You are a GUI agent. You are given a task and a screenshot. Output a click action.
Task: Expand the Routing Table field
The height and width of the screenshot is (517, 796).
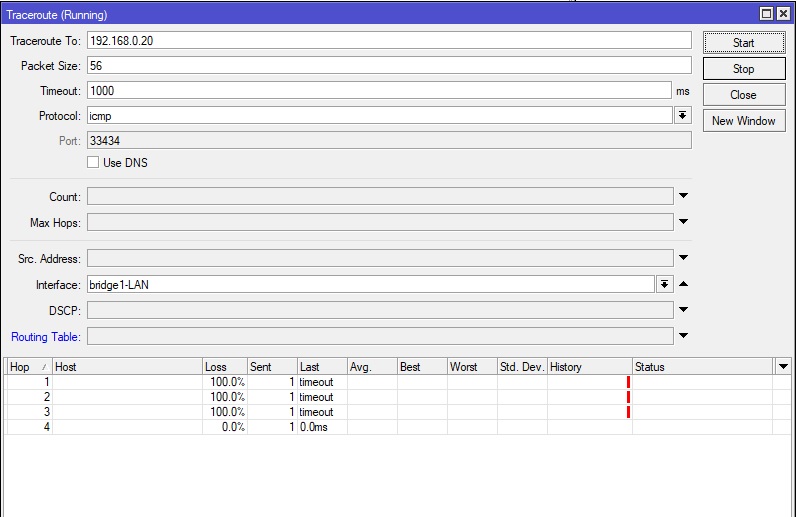[x=683, y=335]
